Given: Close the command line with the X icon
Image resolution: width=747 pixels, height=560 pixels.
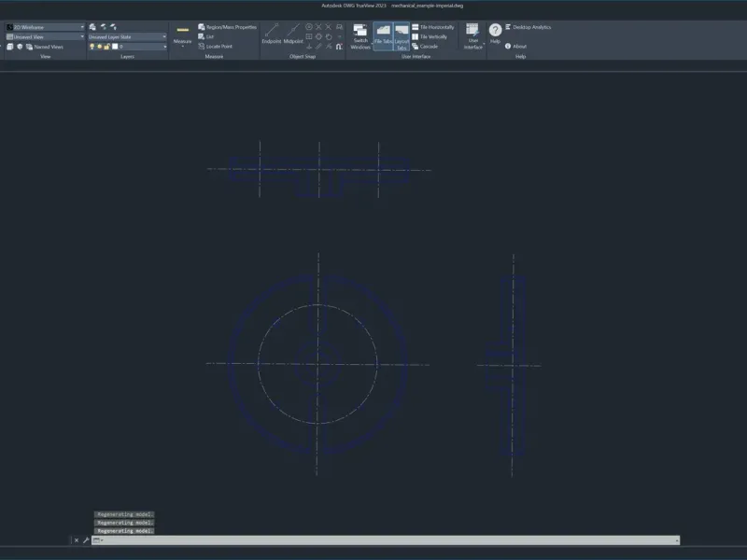Looking at the screenshot, I should tap(77, 540).
